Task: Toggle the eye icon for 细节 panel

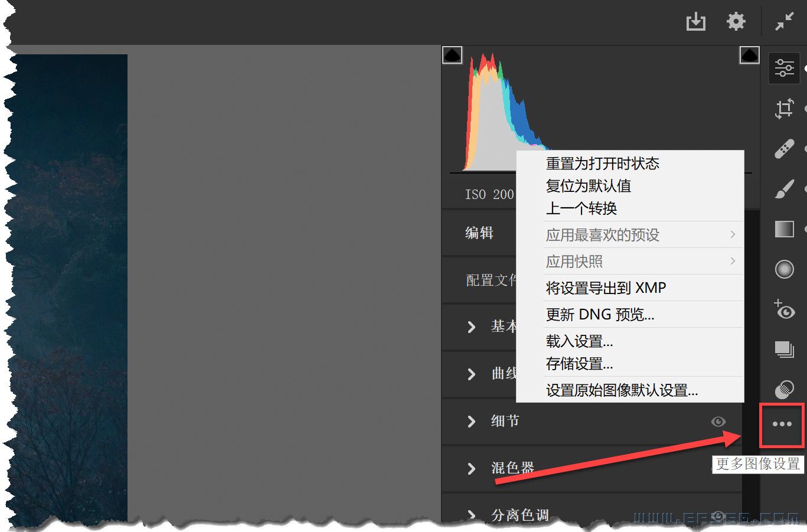Action: click(x=718, y=422)
